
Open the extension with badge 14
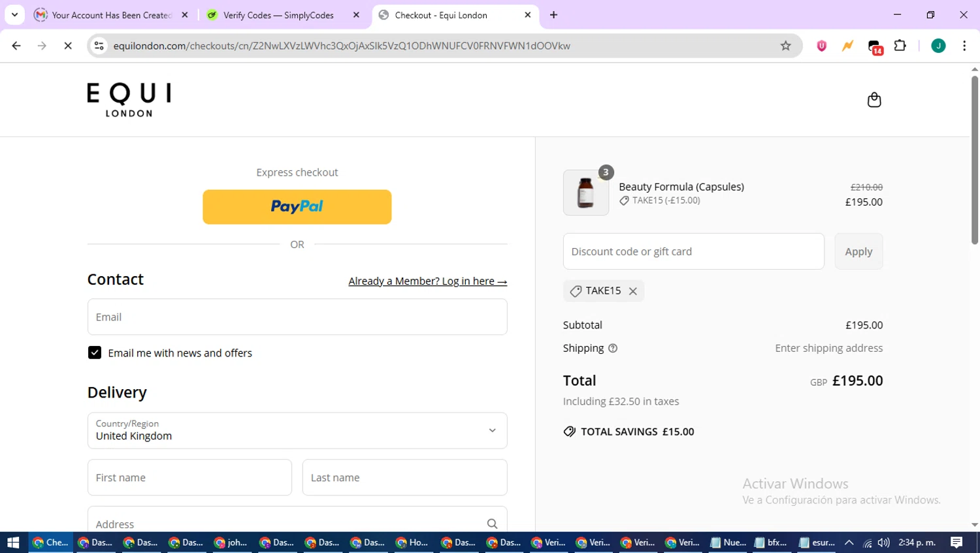[875, 47]
